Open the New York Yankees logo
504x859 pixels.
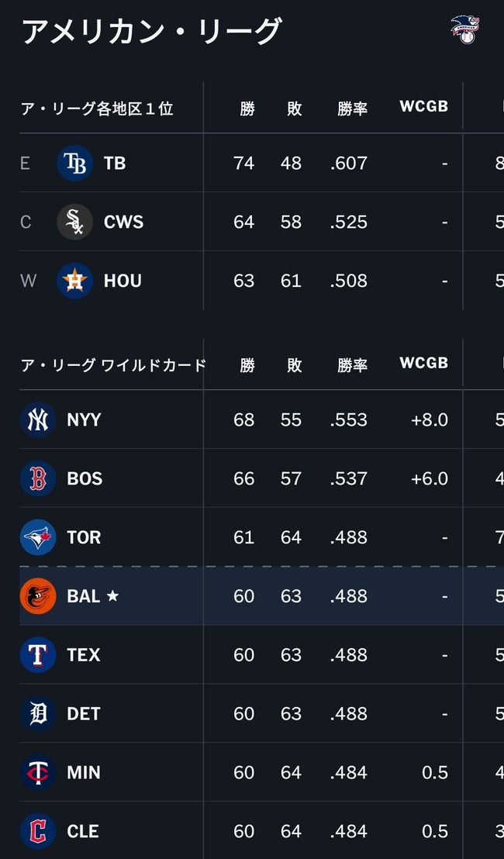(x=38, y=419)
